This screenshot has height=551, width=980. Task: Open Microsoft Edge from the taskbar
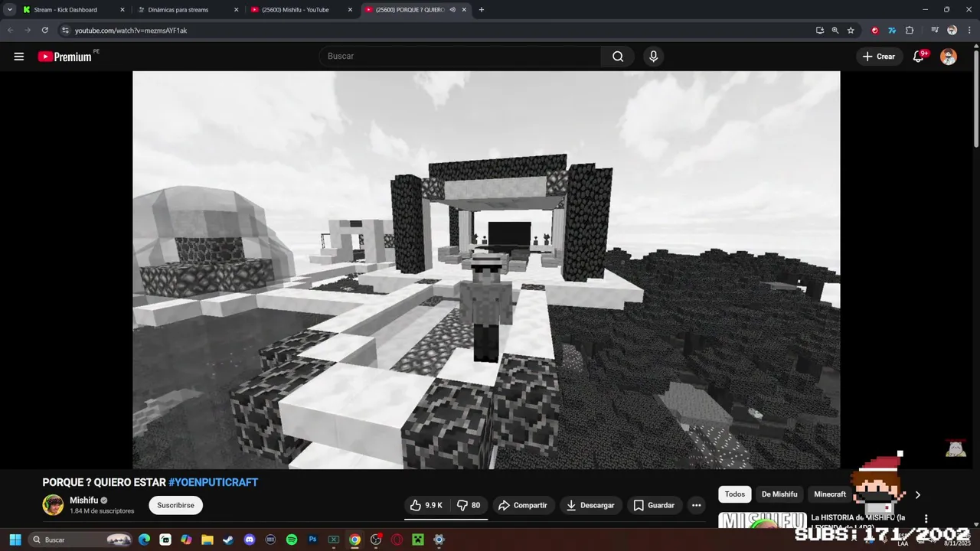(144, 540)
